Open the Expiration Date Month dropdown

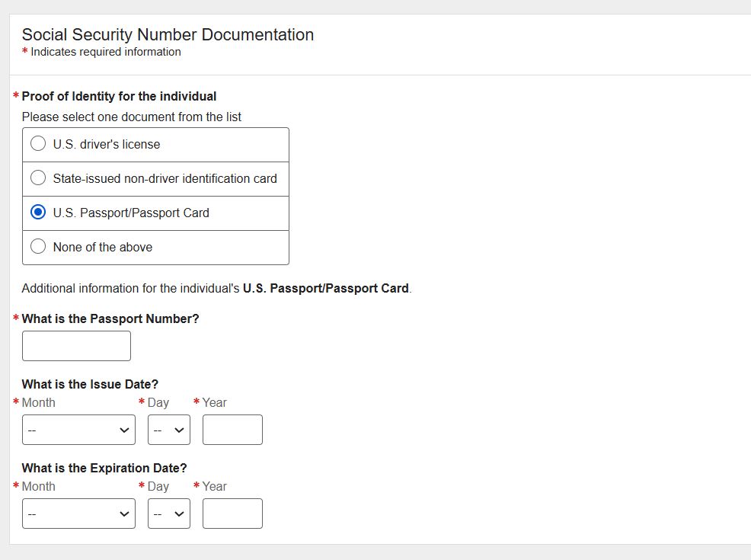[x=78, y=514]
